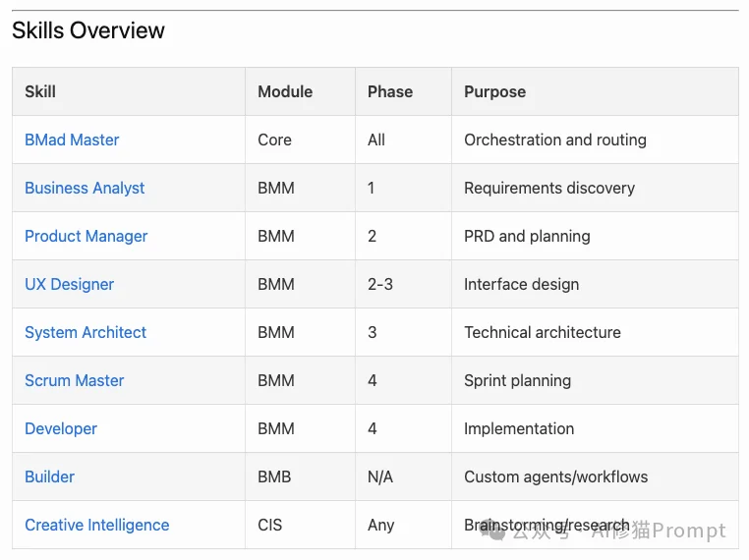Click the Module column header
The image size is (749, 560).
tap(285, 91)
